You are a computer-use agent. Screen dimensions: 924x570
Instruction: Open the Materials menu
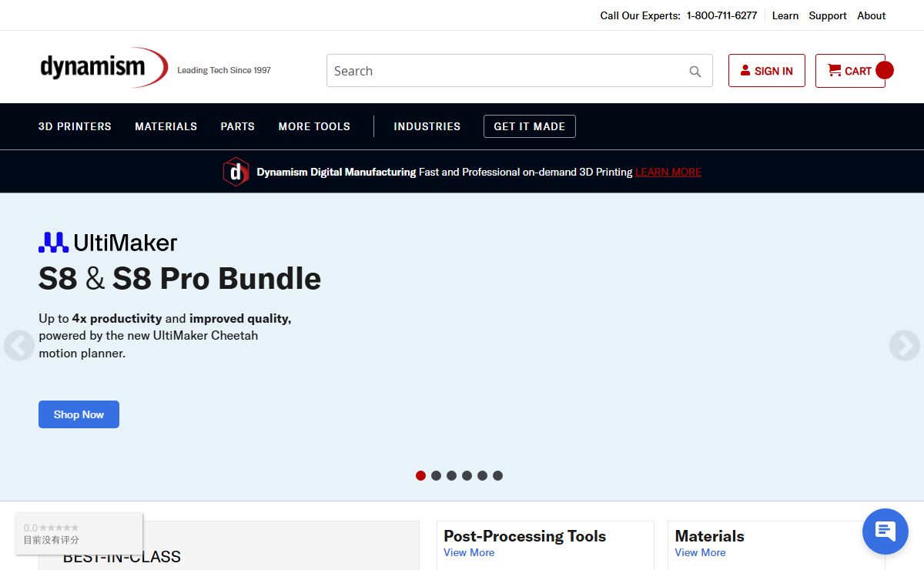[166, 126]
